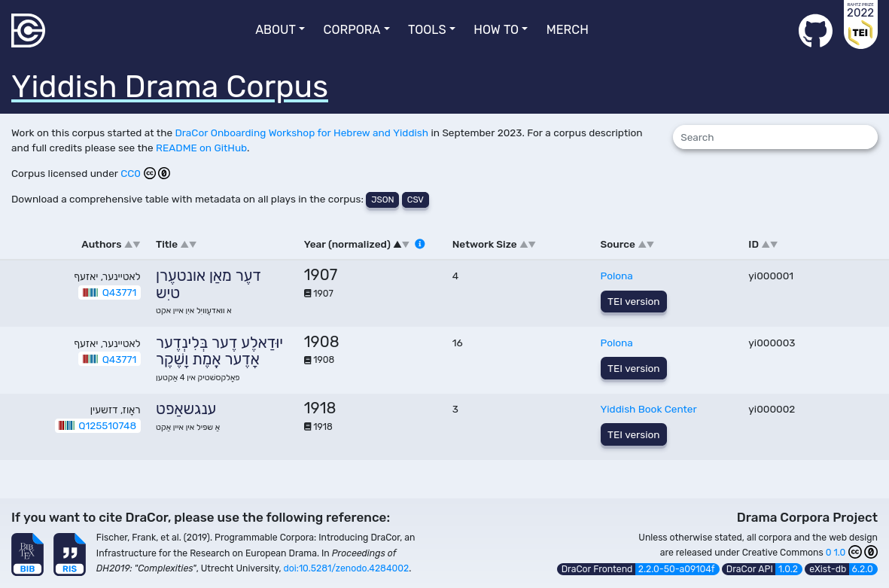Viewport: 889px width, 588px height.
Task: Sort table by Title column
Action: [x=176, y=245]
